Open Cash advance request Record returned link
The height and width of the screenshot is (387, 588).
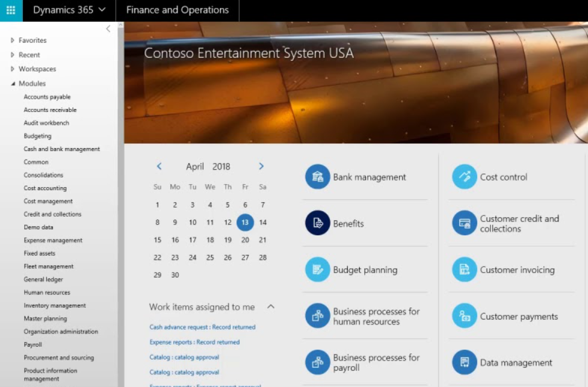(x=202, y=327)
